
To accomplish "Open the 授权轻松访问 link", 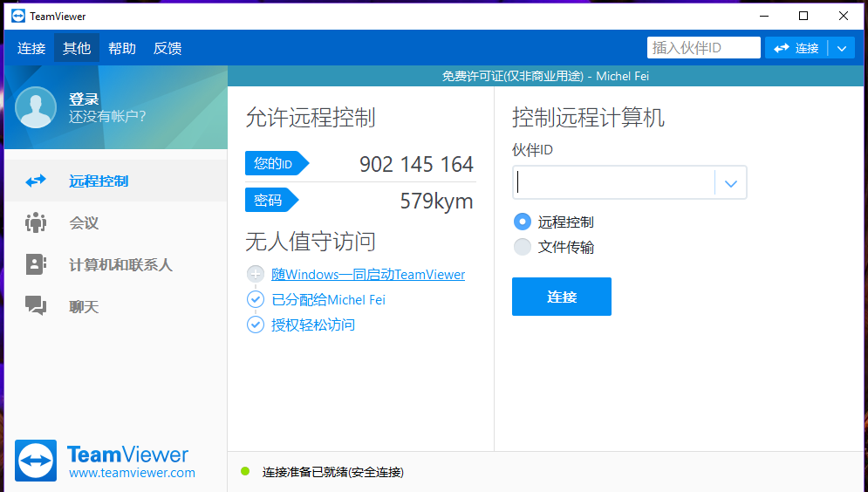I will pos(313,325).
